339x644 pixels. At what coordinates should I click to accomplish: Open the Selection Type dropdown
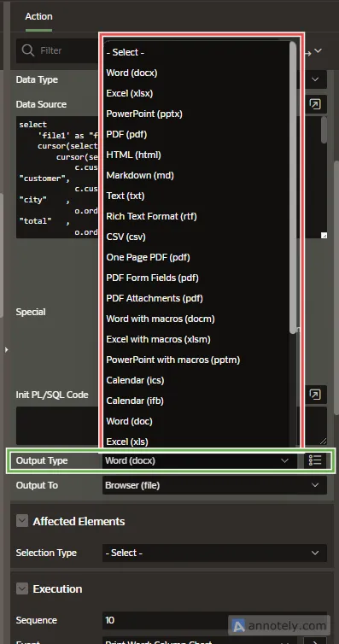214,553
